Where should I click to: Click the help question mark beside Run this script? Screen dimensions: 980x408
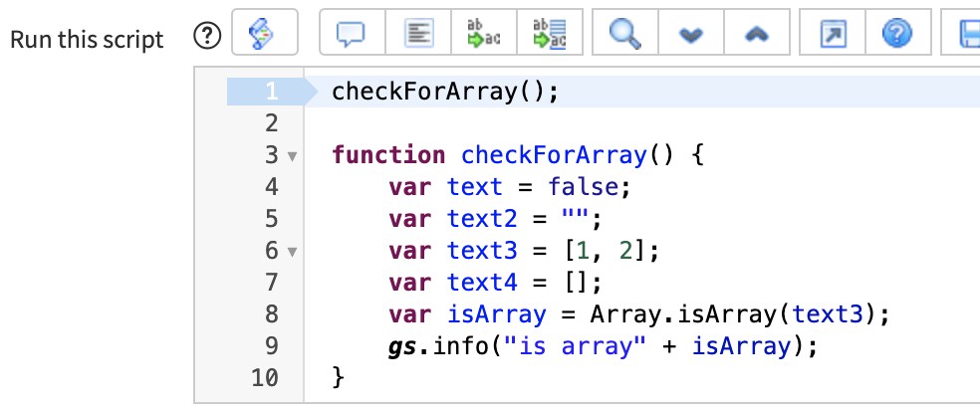(x=206, y=38)
